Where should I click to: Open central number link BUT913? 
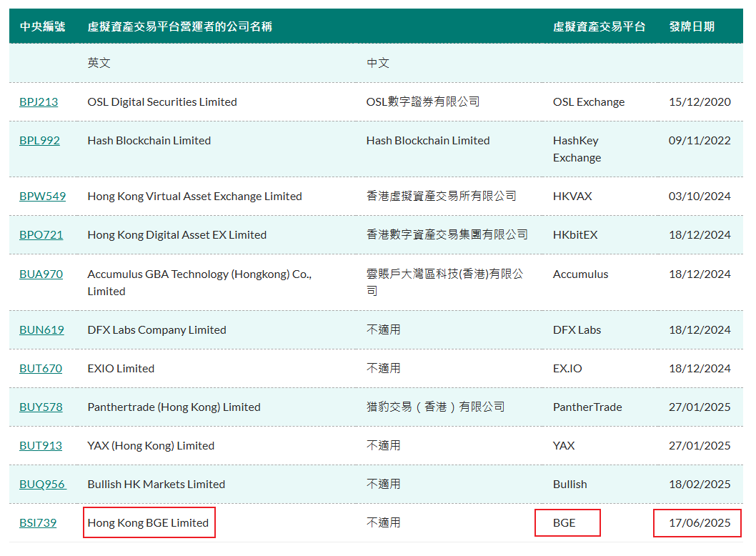[x=41, y=445]
